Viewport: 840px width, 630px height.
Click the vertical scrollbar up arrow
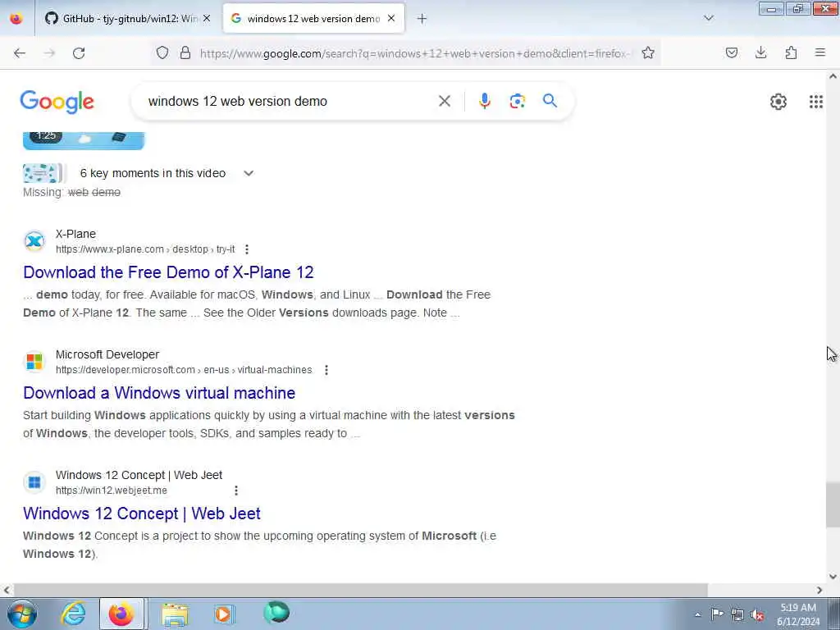click(x=833, y=76)
